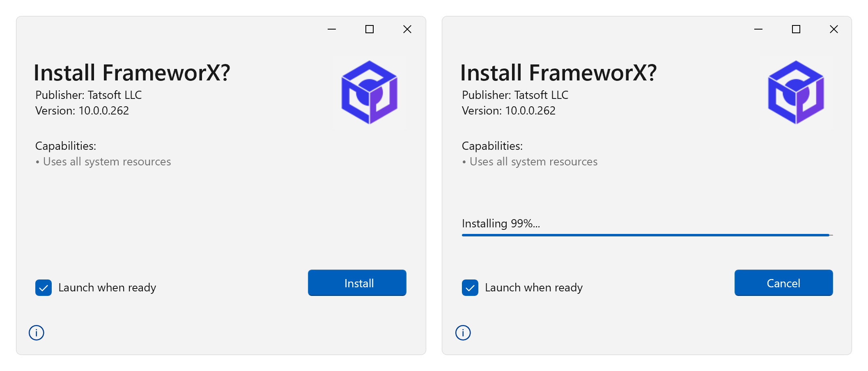Screen dimensions: 868x371
Task: Maximize the window showing Installing 99%
Action: [x=796, y=29]
